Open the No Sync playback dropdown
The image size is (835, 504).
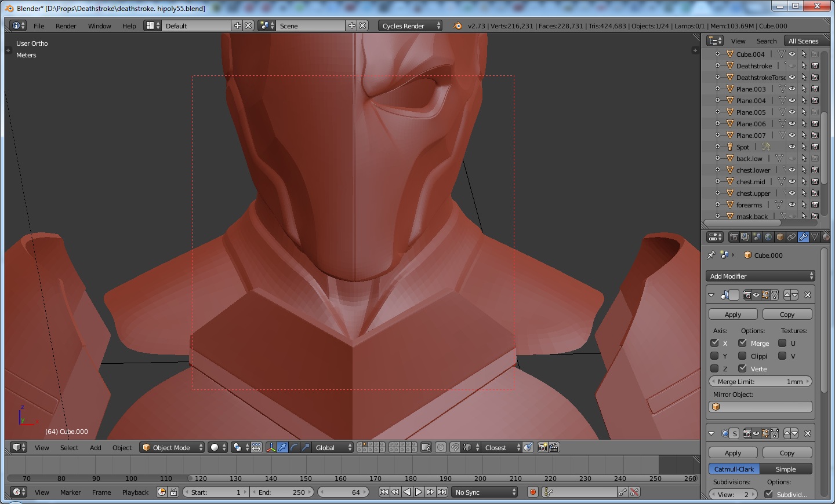point(485,492)
